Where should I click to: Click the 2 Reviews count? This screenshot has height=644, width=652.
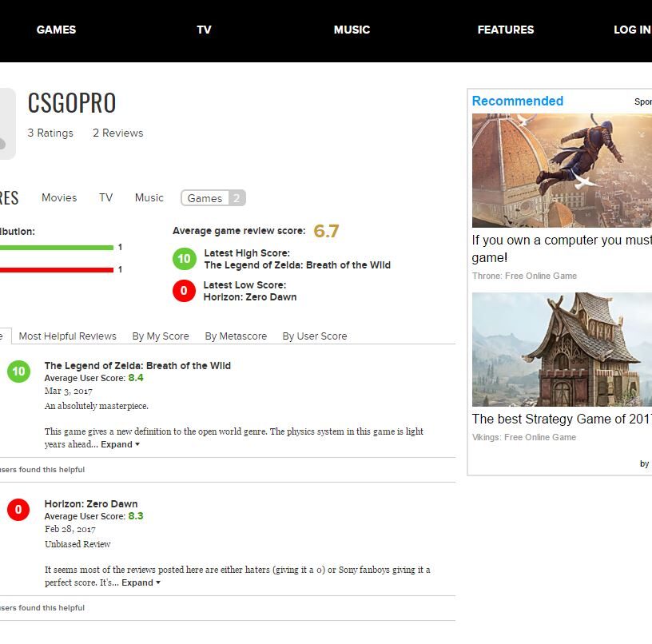pyautogui.click(x=118, y=133)
